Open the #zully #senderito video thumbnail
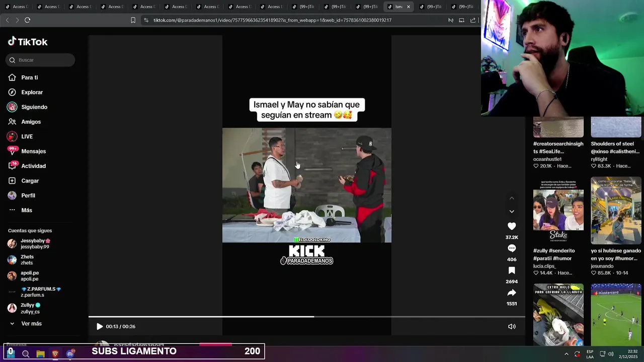Screen dimensions: 644x362 pyautogui.click(x=558, y=210)
